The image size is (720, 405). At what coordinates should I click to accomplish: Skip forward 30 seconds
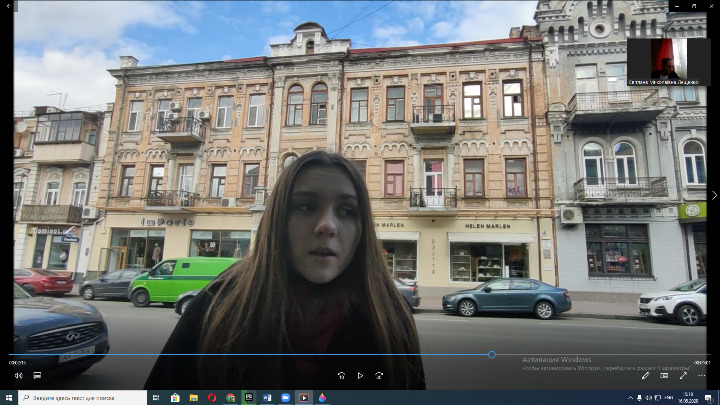379,376
